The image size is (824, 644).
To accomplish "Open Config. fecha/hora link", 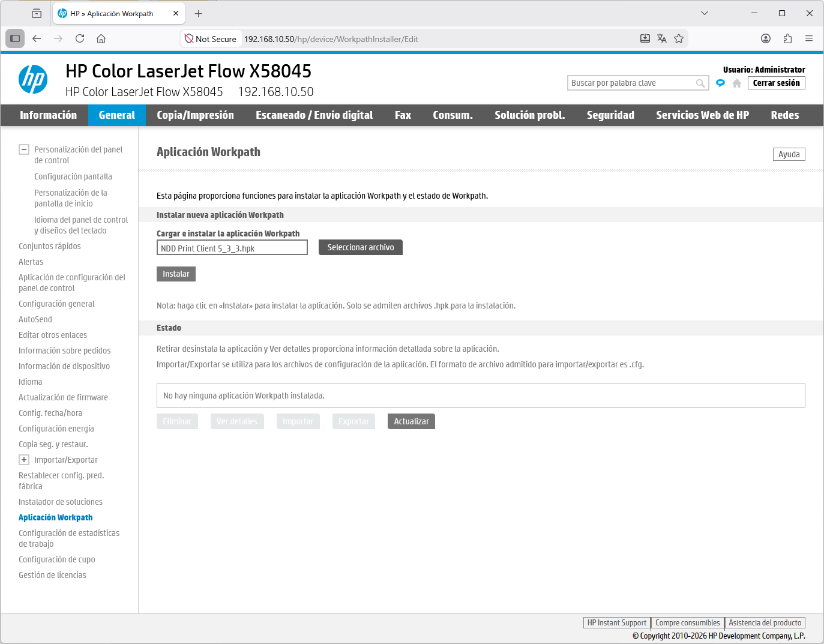I will tap(50, 413).
